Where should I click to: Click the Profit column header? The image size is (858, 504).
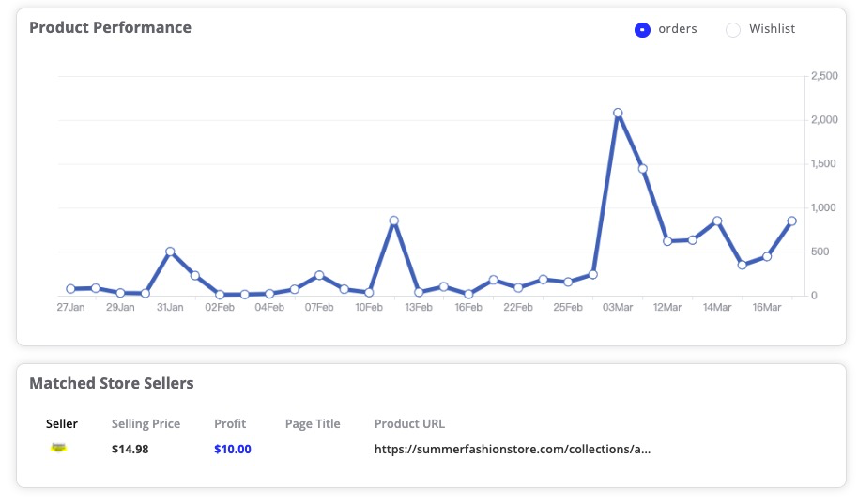[x=230, y=423]
